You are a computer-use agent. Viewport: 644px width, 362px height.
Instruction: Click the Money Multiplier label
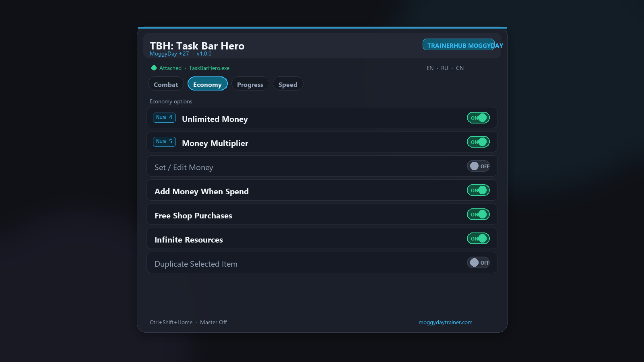[215, 143]
